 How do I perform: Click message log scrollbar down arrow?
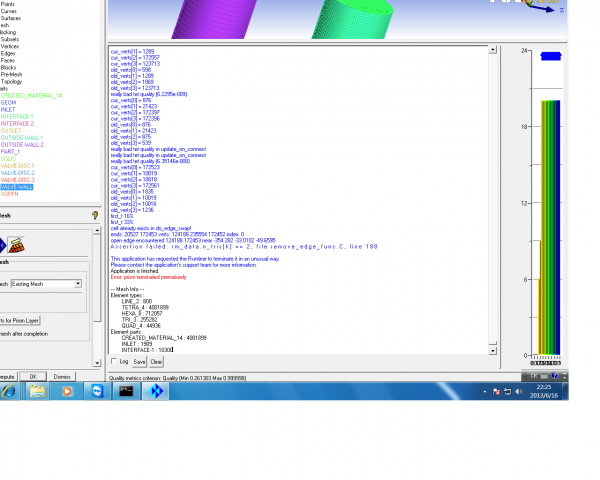(x=493, y=351)
